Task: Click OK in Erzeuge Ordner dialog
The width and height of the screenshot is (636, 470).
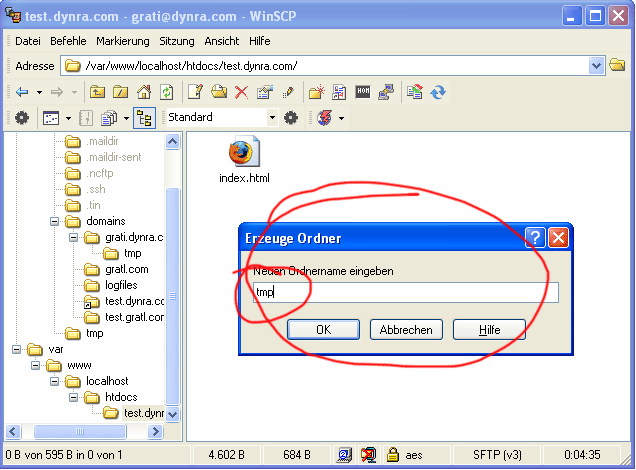Action: (323, 329)
